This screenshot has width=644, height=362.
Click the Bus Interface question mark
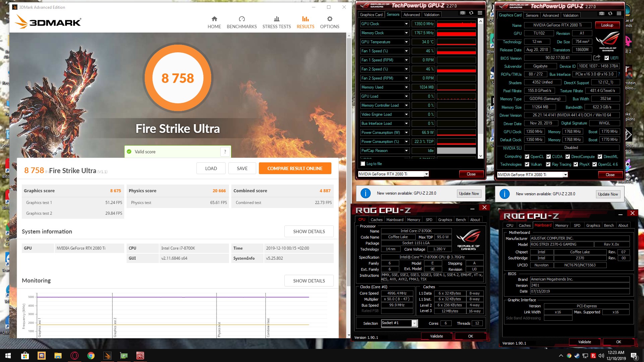(x=619, y=74)
